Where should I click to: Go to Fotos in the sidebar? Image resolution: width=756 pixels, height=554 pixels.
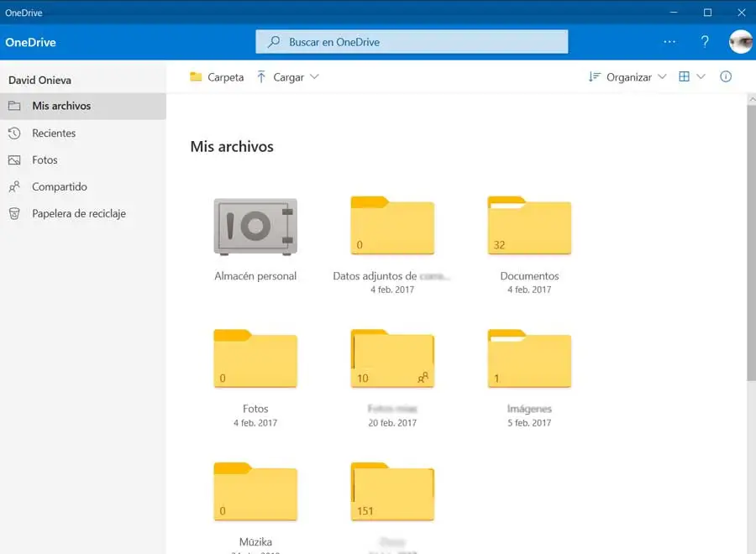(x=45, y=160)
